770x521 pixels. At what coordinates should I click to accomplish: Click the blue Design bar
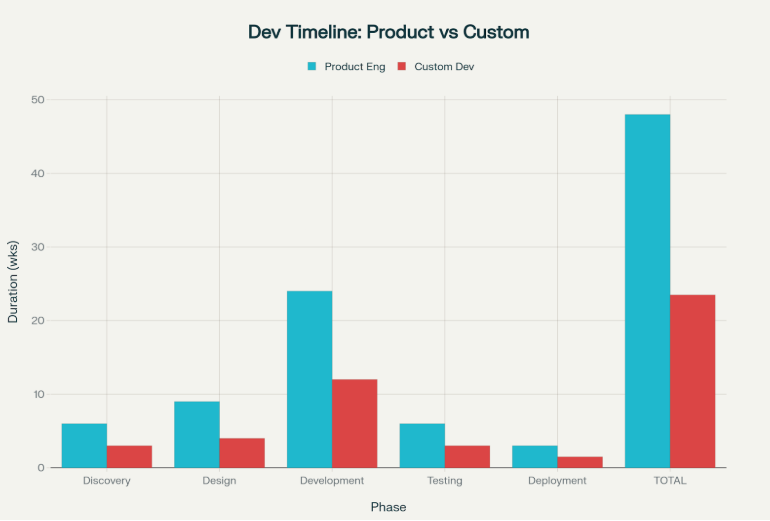(197, 435)
